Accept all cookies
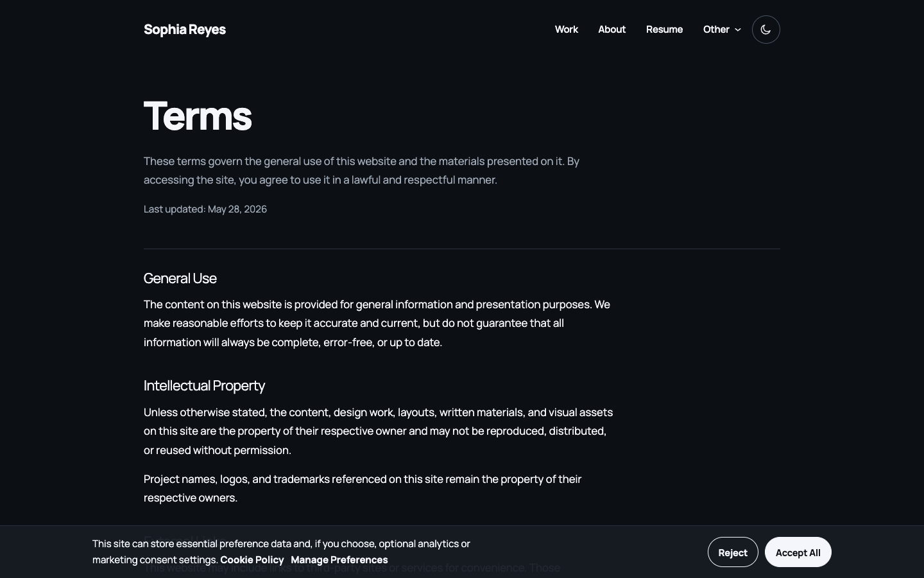Screen dimensions: 924x578 [798, 552]
